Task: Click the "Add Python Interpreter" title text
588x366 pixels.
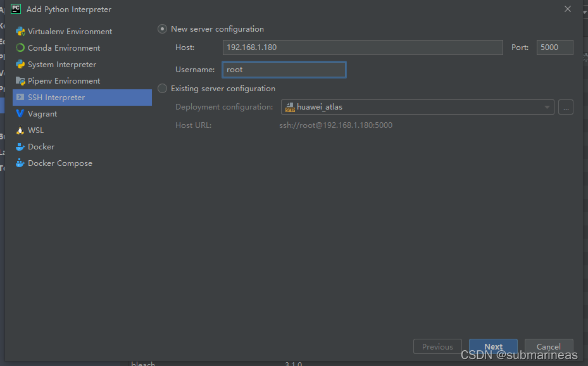Action: click(69, 9)
